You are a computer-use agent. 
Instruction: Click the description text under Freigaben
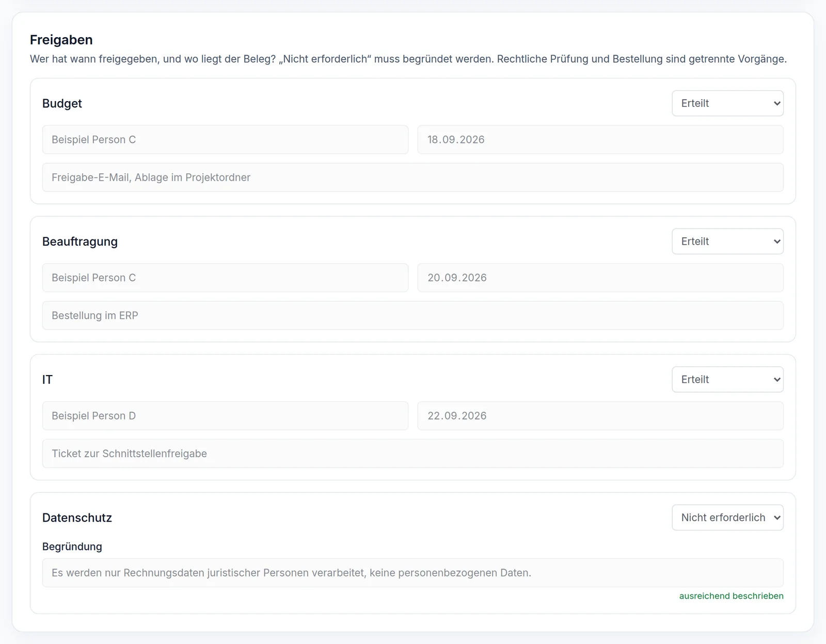click(408, 59)
